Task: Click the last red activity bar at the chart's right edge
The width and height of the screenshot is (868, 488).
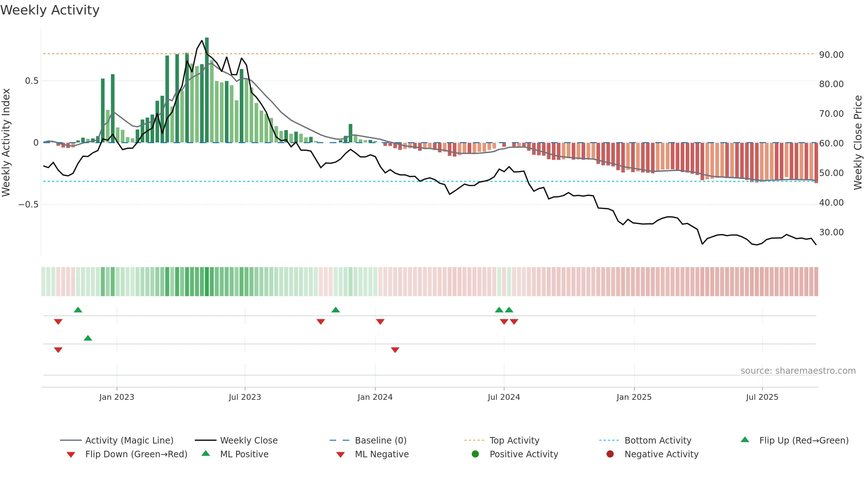Action: 816,163
